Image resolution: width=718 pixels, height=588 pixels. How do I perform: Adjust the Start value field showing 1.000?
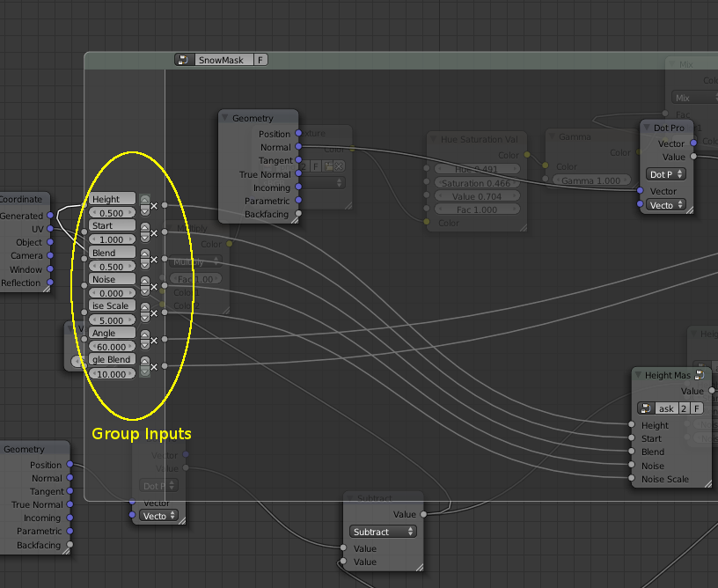coord(112,239)
